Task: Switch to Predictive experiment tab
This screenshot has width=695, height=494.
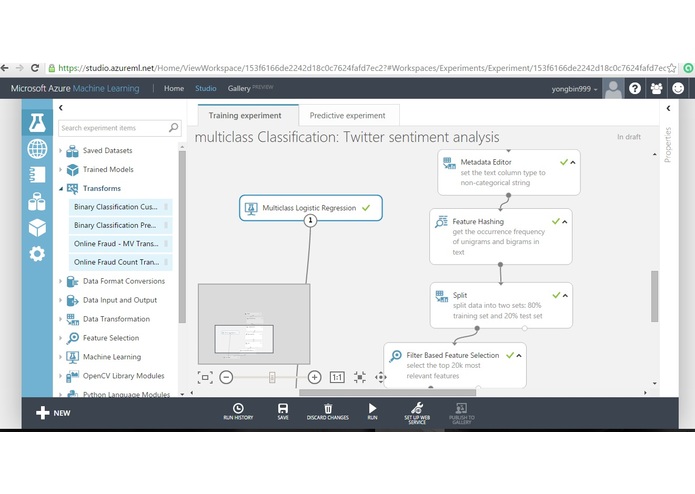Action: tap(349, 115)
